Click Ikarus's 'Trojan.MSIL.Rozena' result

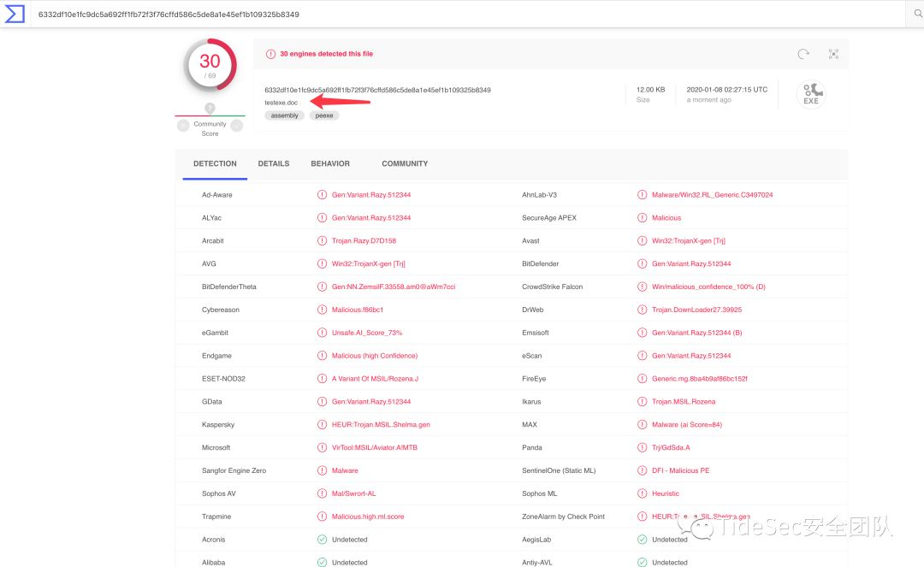pos(684,402)
